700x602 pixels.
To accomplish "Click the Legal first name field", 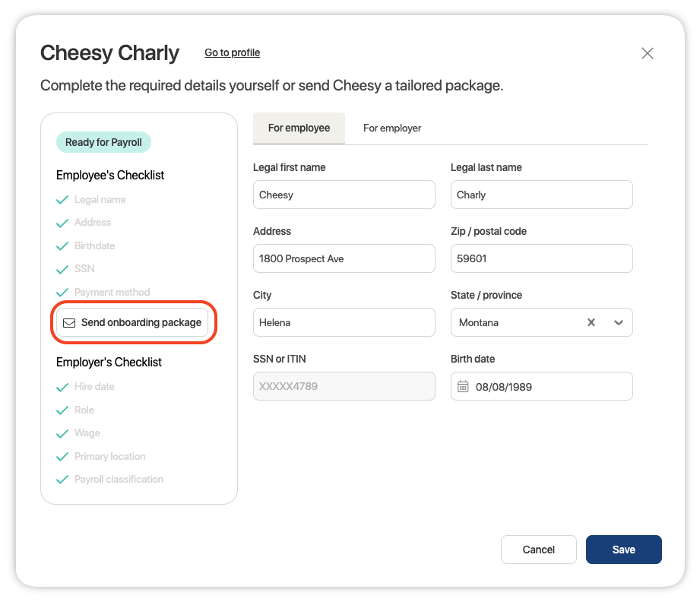I will (344, 195).
